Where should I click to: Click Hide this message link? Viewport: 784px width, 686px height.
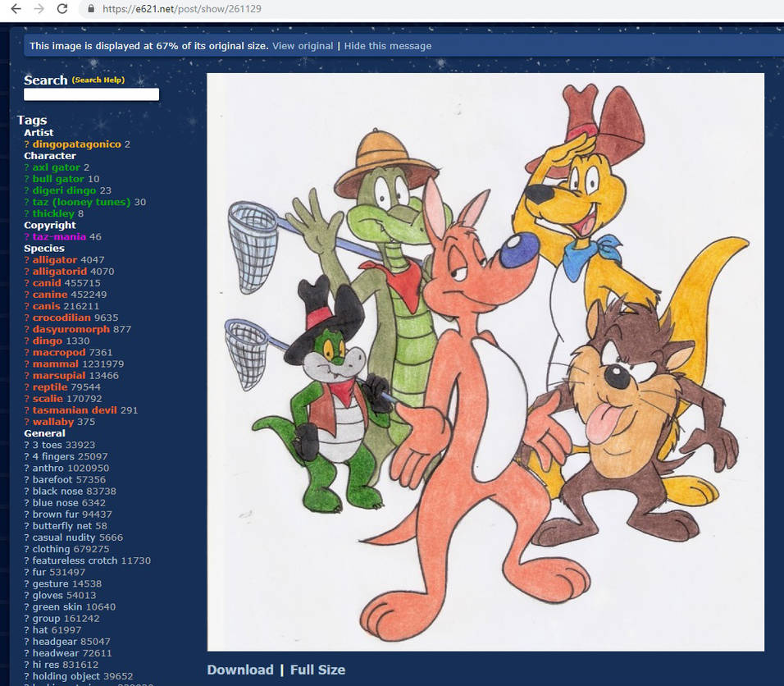click(388, 46)
